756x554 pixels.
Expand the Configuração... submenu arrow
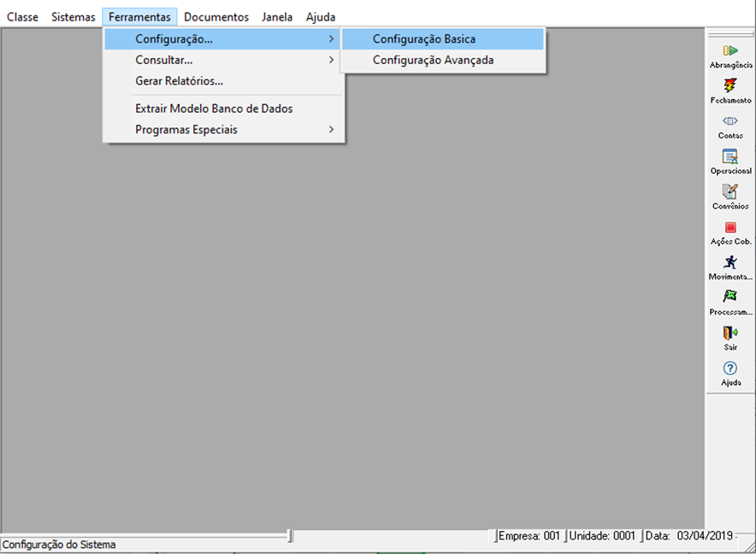point(331,39)
